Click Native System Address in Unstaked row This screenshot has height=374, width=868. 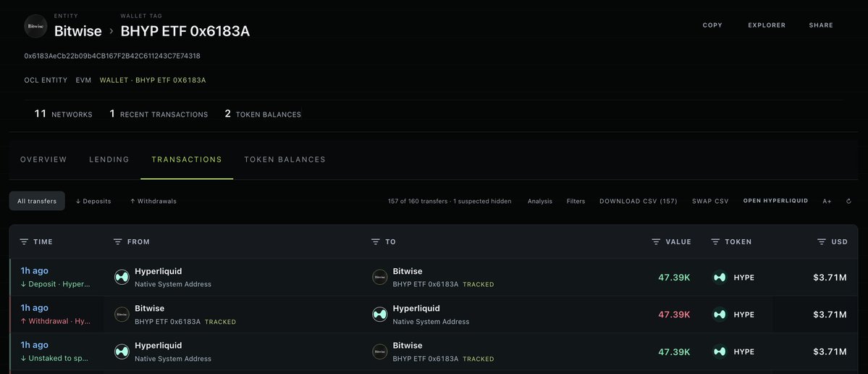[173, 359]
